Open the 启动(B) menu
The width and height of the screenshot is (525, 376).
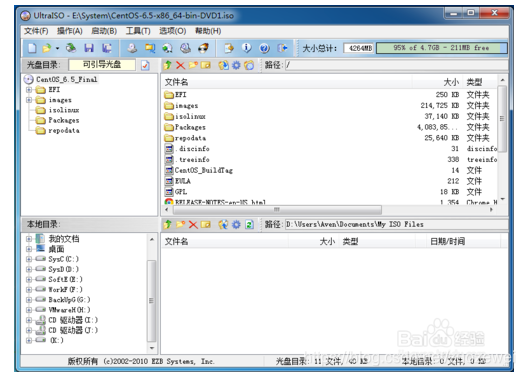(x=104, y=31)
